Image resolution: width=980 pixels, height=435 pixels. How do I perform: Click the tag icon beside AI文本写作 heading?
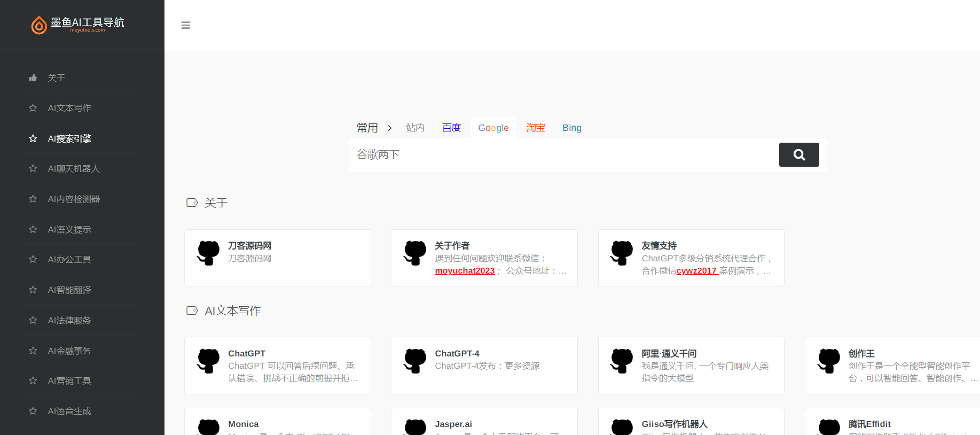point(192,310)
